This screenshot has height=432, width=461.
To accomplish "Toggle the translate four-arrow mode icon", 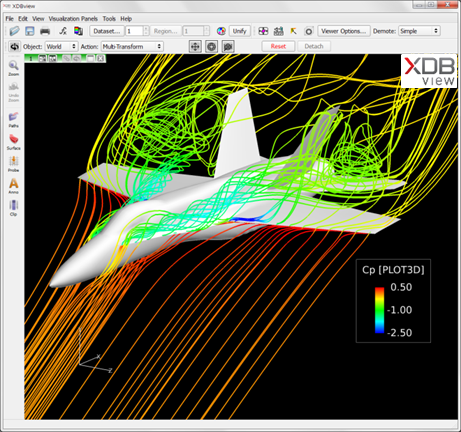I will pos(195,46).
